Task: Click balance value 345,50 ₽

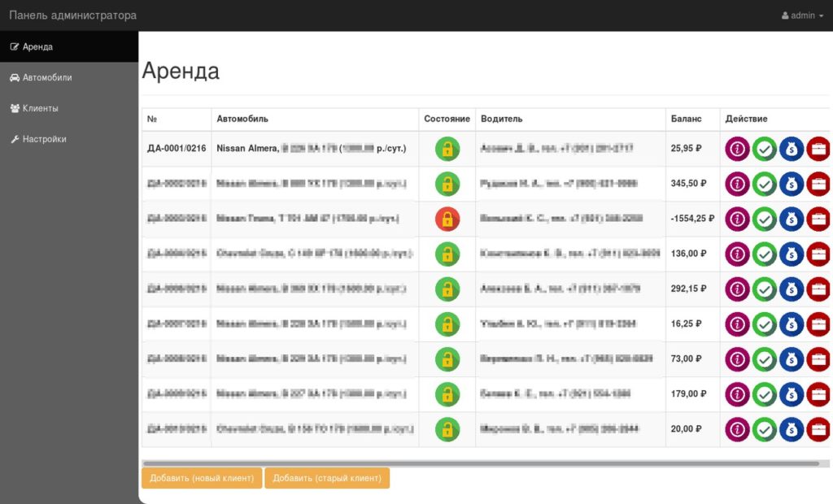Action: [688, 183]
